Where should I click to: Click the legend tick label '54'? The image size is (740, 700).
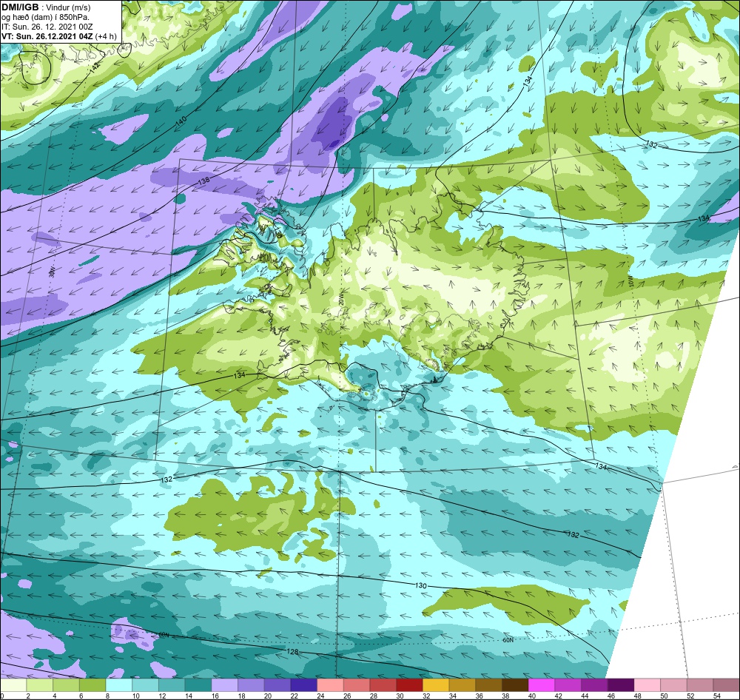click(x=717, y=696)
